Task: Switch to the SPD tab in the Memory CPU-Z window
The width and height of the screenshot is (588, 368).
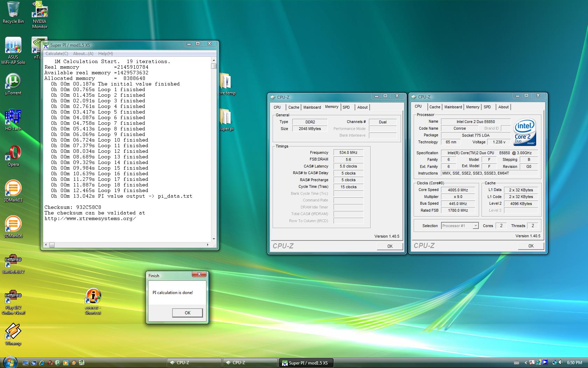Action: [346, 107]
